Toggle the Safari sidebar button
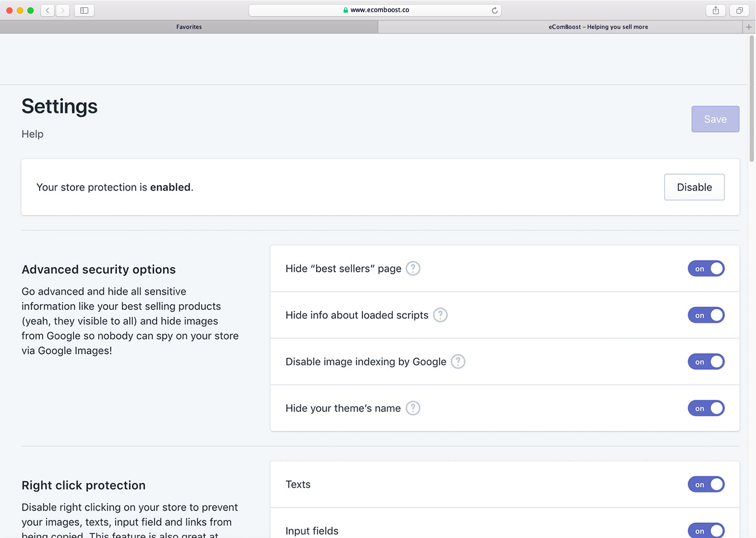This screenshot has height=538, width=756. (84, 10)
